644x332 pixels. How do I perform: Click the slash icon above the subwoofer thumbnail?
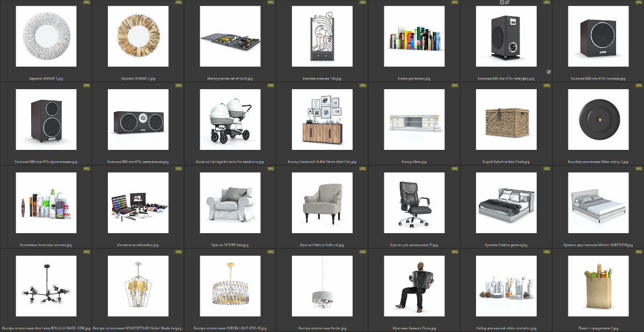[508, 2]
